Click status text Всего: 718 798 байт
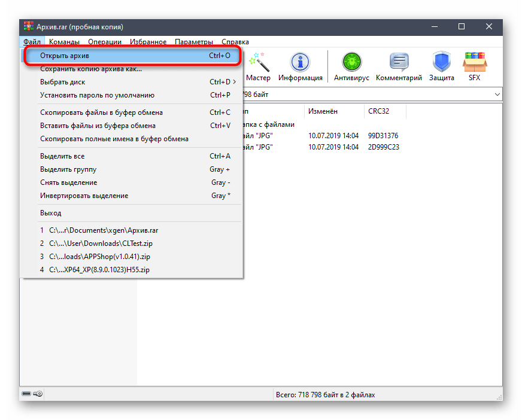Image resolution: width=522 pixels, height=420 pixels. pyautogui.click(x=326, y=395)
